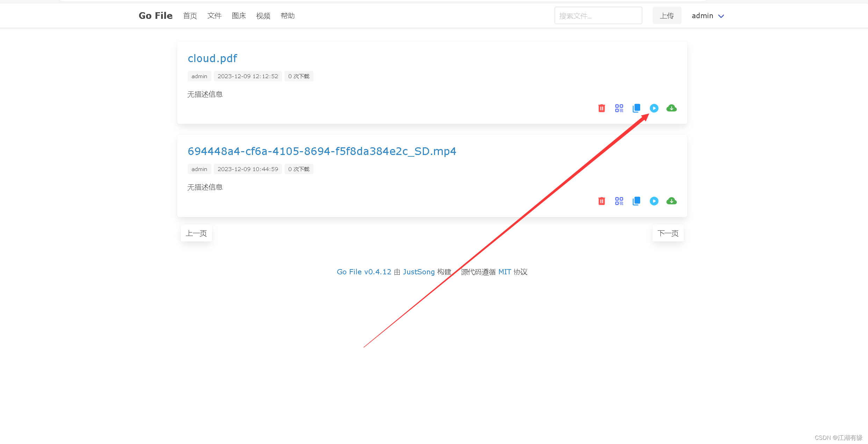
Task: Download cloud.pdf using green cloud icon
Action: pos(671,108)
